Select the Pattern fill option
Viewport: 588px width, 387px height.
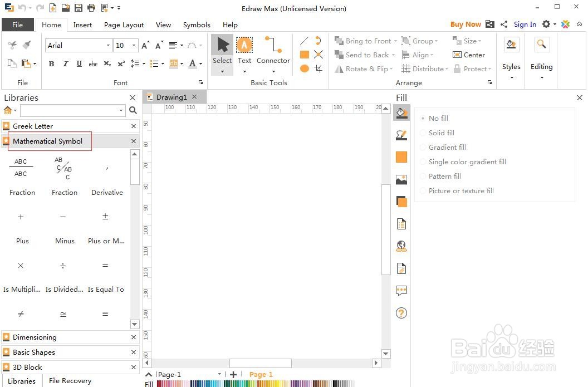pos(441,177)
